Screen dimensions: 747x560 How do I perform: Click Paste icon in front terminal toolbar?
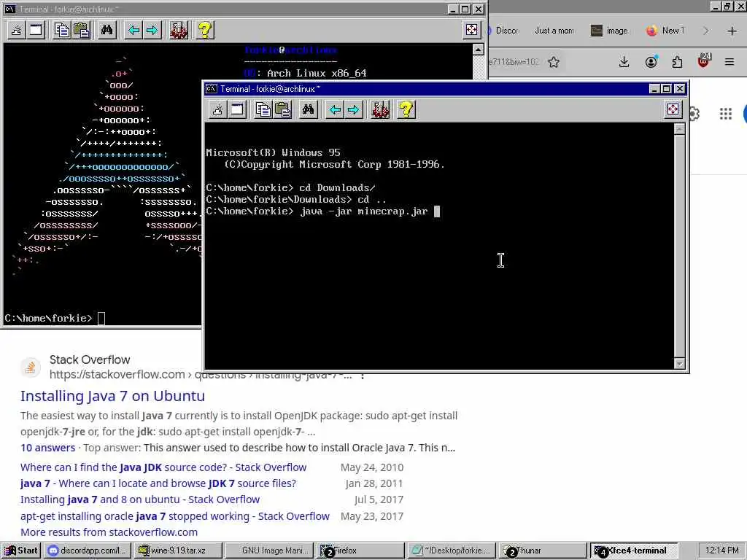pyautogui.click(x=282, y=110)
